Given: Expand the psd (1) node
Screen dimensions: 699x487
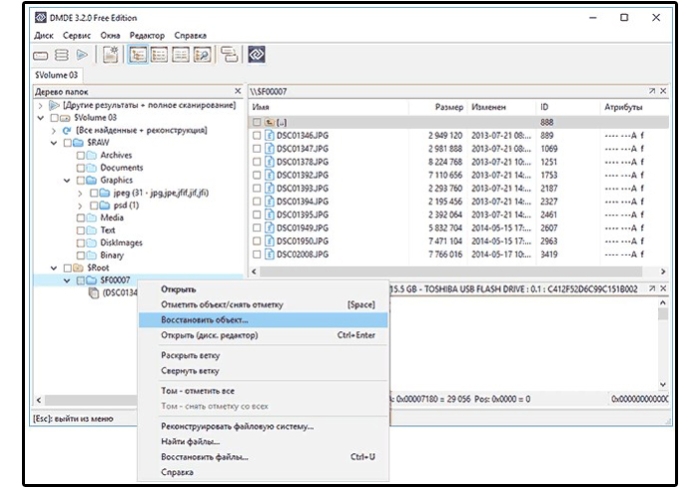Looking at the screenshot, I should [80, 206].
